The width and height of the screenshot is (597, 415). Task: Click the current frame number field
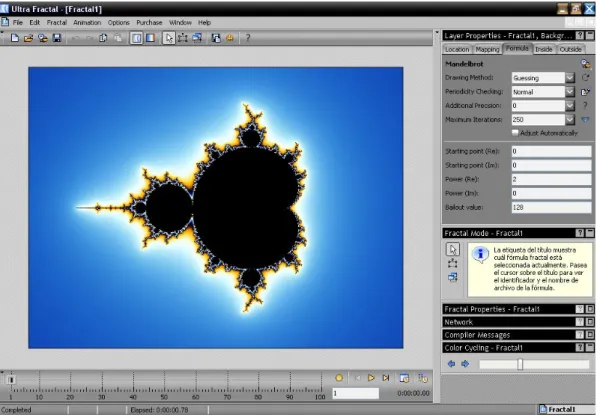[x=356, y=393]
